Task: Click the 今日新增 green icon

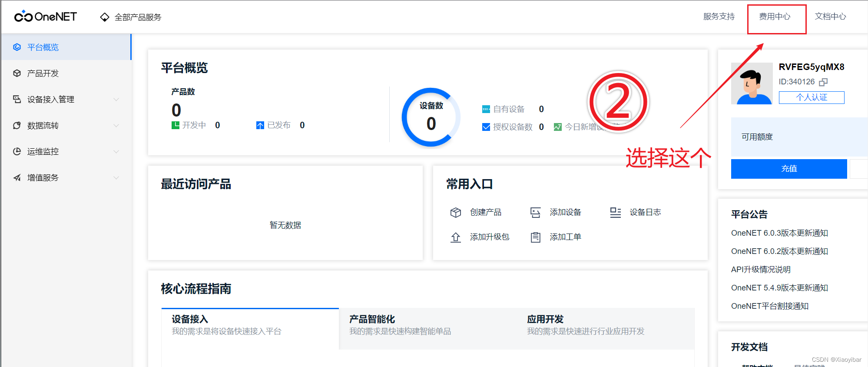Action: point(558,127)
